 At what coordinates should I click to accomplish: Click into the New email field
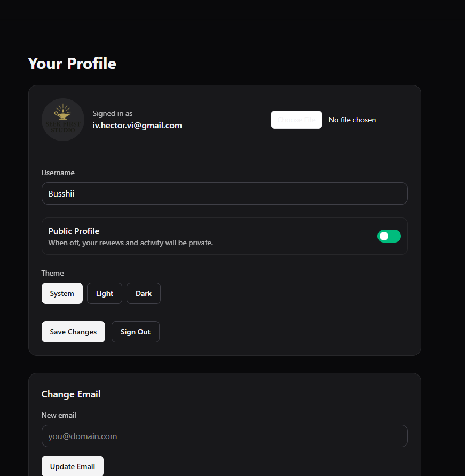(x=224, y=436)
